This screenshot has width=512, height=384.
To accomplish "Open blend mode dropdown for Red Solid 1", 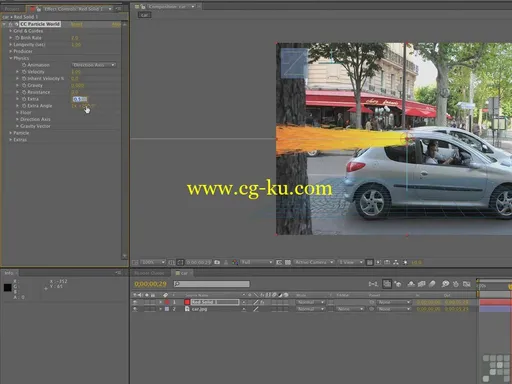I will (310, 302).
